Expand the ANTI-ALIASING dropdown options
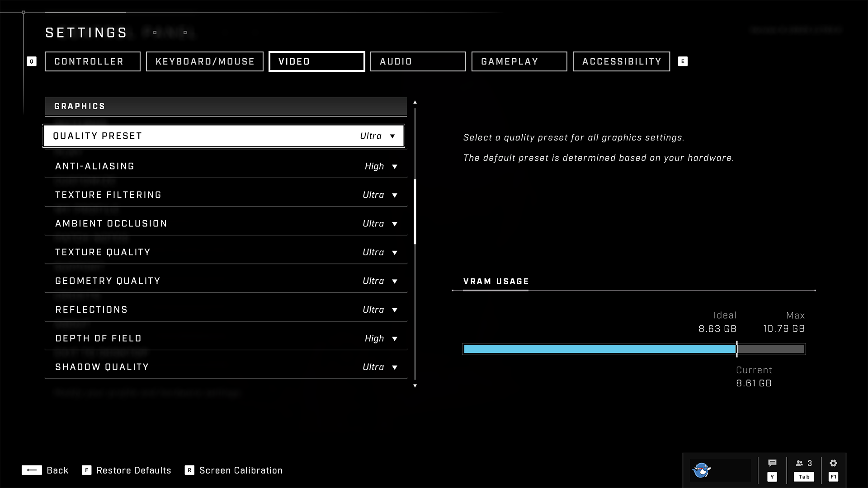Viewport: 868px width, 488px height. point(394,166)
